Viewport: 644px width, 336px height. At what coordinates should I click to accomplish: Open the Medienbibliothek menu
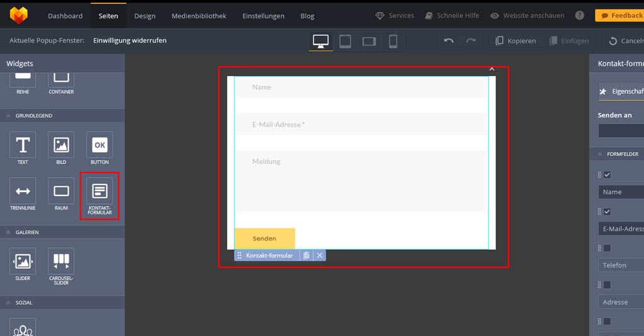tap(199, 16)
